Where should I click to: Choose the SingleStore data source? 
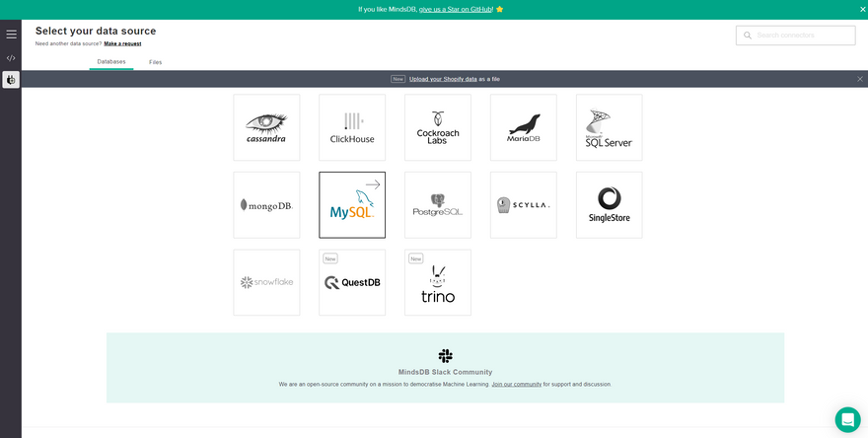point(610,205)
